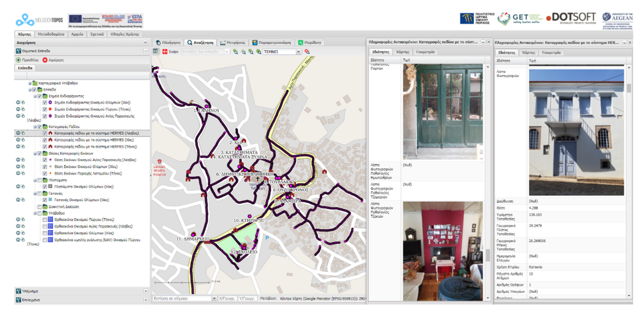Click the green Προσθήκη add layer icon
Screen dimensions: 644x312
click(x=19, y=60)
